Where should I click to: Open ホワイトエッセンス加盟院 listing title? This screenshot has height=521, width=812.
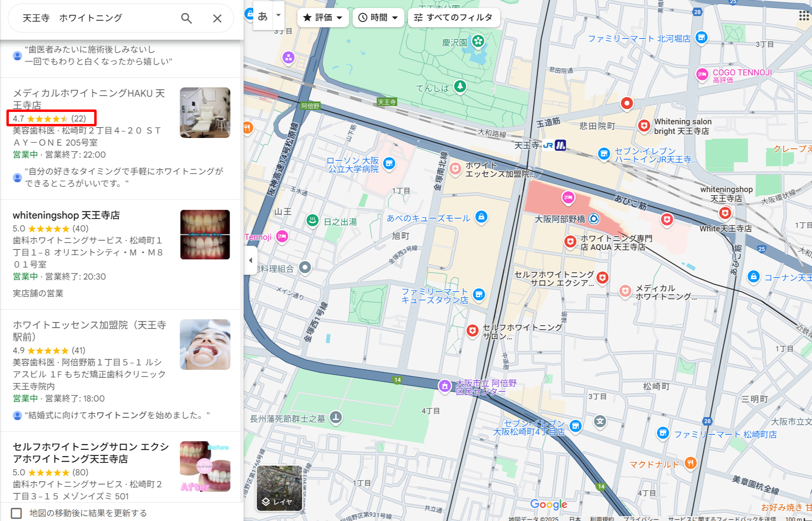(89, 331)
